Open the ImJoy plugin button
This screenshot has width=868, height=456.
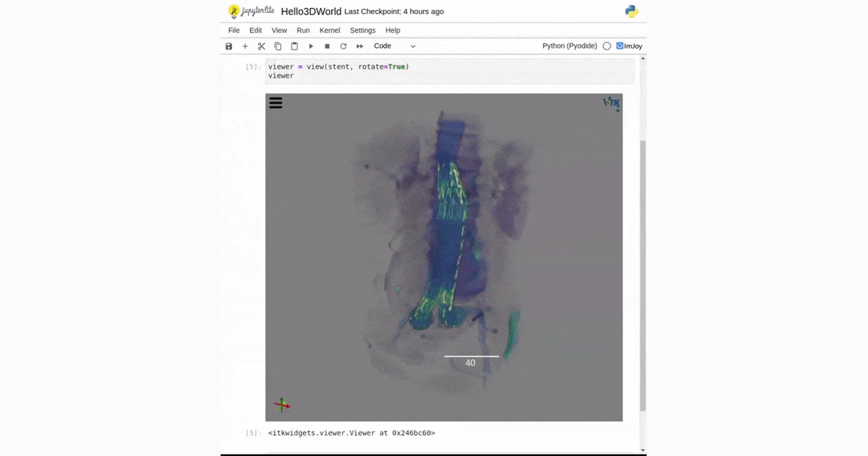(x=629, y=46)
